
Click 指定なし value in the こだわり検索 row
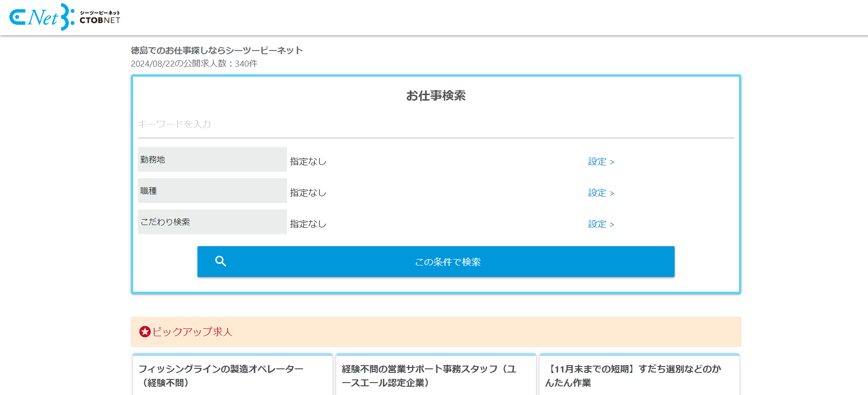coord(308,224)
